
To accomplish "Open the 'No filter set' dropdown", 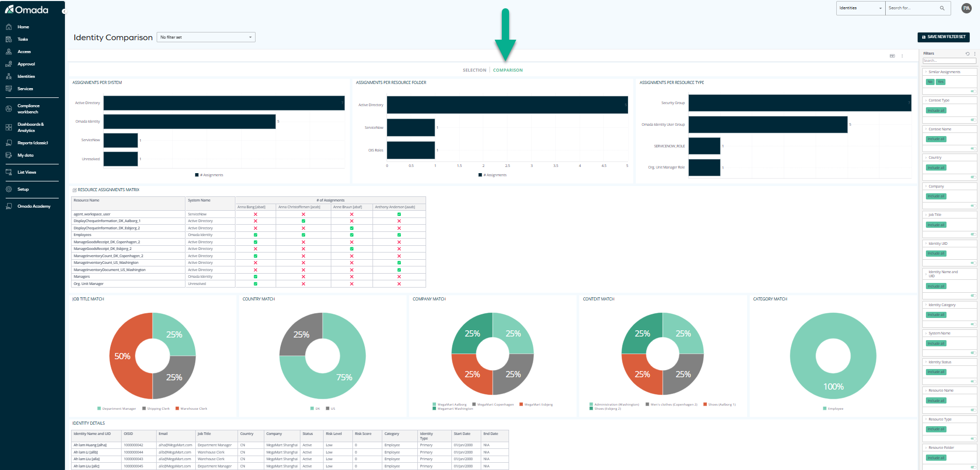I will coord(206,37).
